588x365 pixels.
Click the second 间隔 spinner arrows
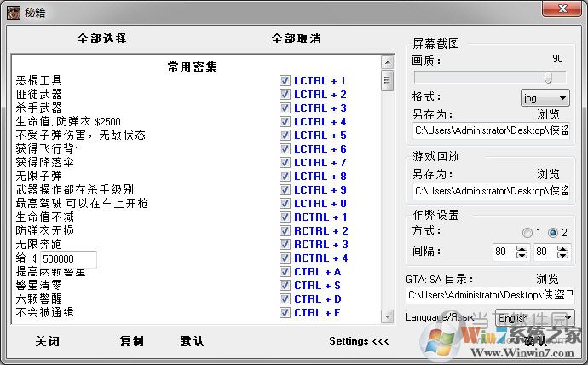tap(562, 252)
